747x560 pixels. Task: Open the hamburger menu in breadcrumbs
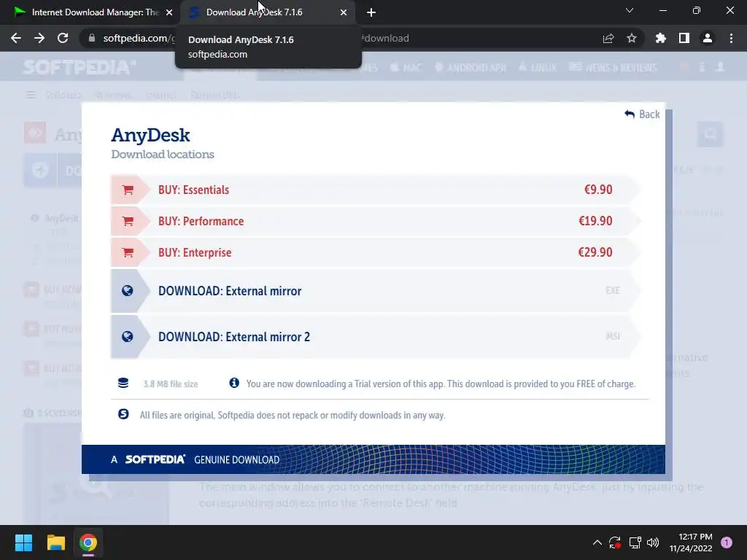point(31,96)
